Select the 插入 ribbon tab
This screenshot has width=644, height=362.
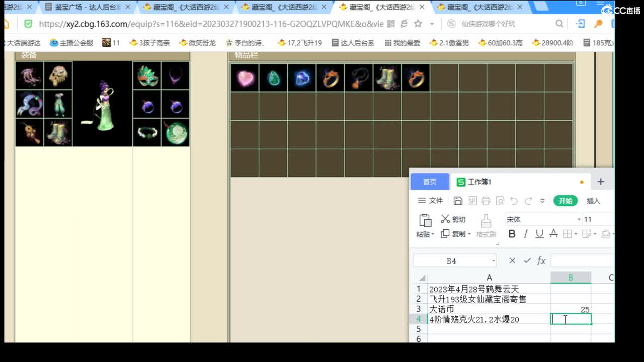coord(593,201)
